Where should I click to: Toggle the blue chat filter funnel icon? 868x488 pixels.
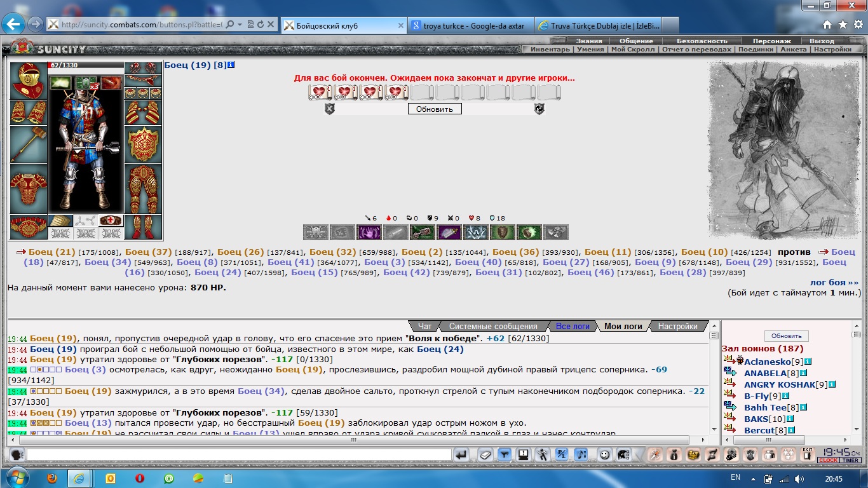click(505, 454)
